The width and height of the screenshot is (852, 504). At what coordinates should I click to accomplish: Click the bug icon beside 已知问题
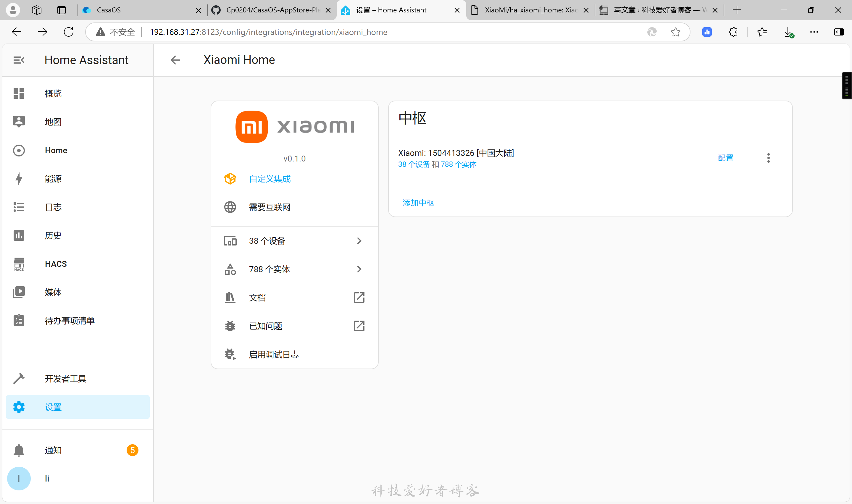point(230,326)
